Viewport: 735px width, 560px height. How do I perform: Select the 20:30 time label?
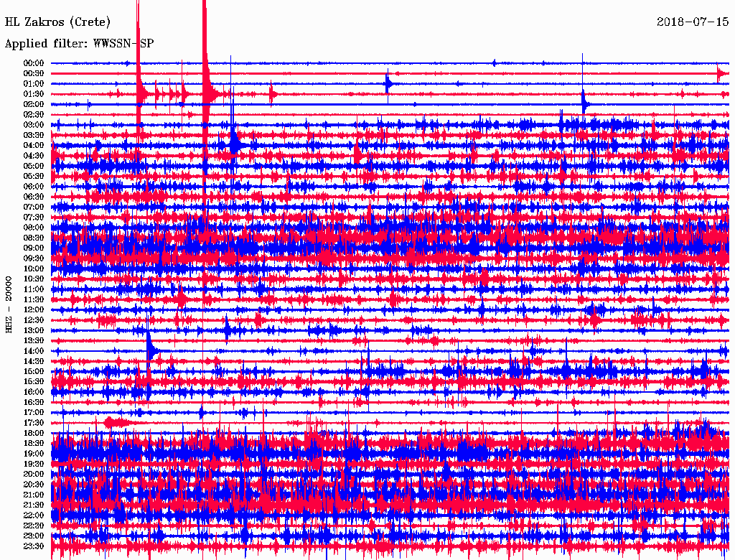click(34, 485)
